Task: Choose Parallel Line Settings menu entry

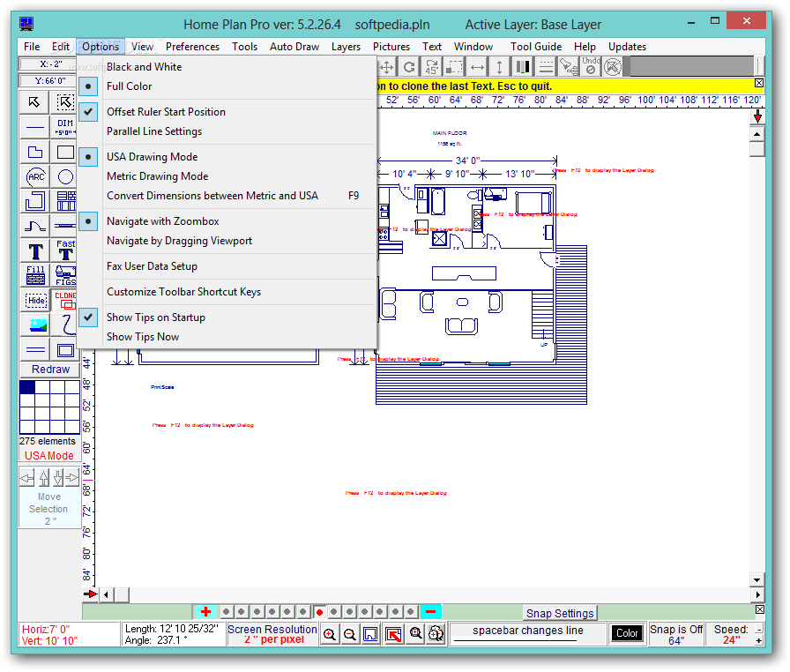Action: pos(154,131)
